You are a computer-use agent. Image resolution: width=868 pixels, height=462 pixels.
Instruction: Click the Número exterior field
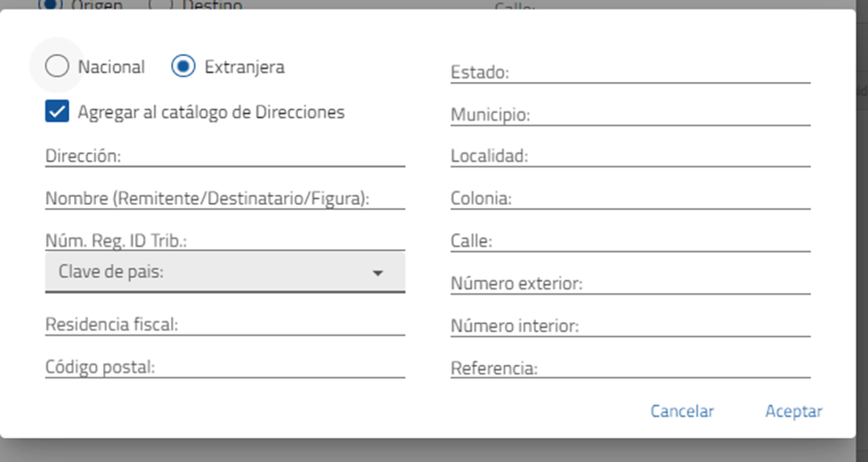pos(630,284)
